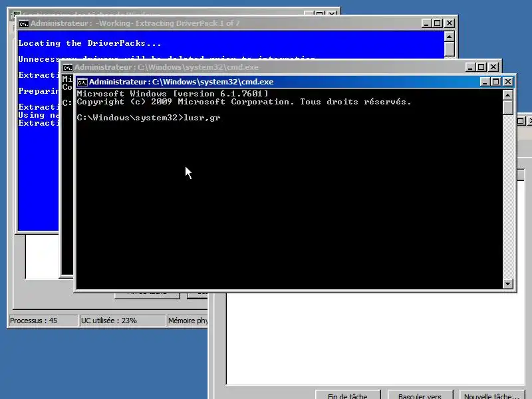
Task: Maximize the front cmd.exe window
Action: point(495,82)
